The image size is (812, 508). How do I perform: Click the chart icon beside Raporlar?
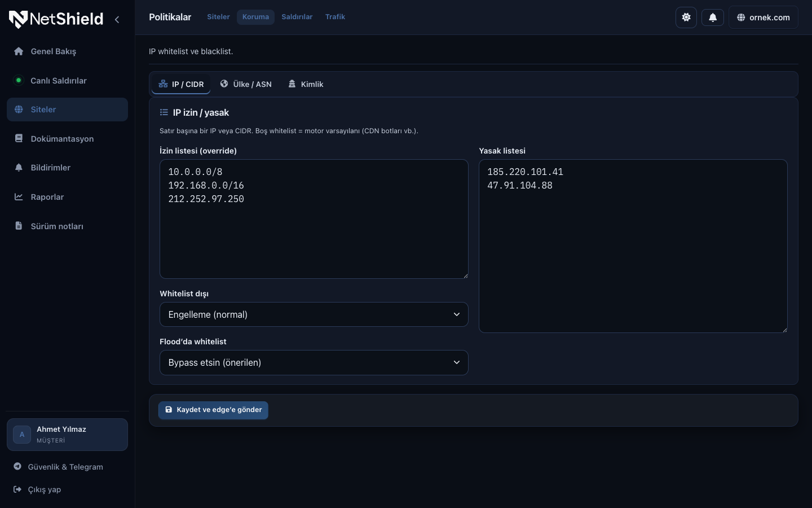pos(19,197)
